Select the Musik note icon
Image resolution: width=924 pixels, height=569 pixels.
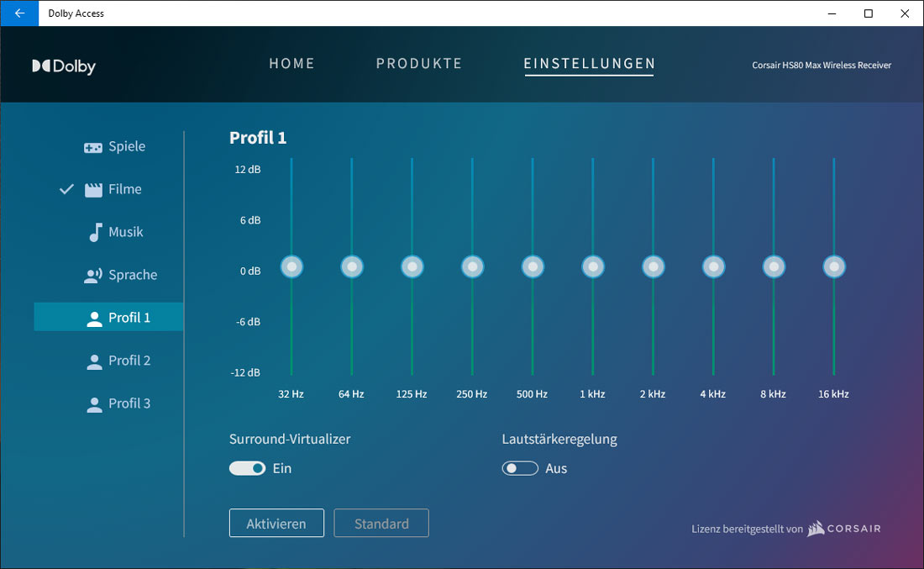click(95, 233)
